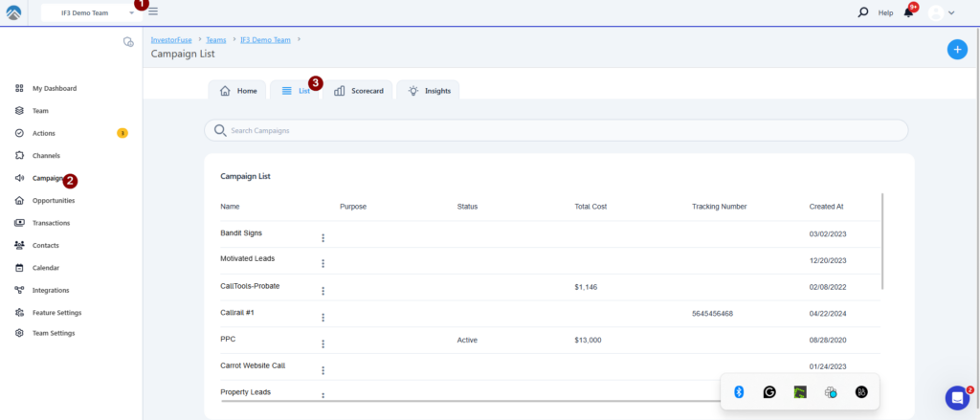Click the $13,000 total cost cell
The width and height of the screenshot is (980, 420).
(589, 340)
